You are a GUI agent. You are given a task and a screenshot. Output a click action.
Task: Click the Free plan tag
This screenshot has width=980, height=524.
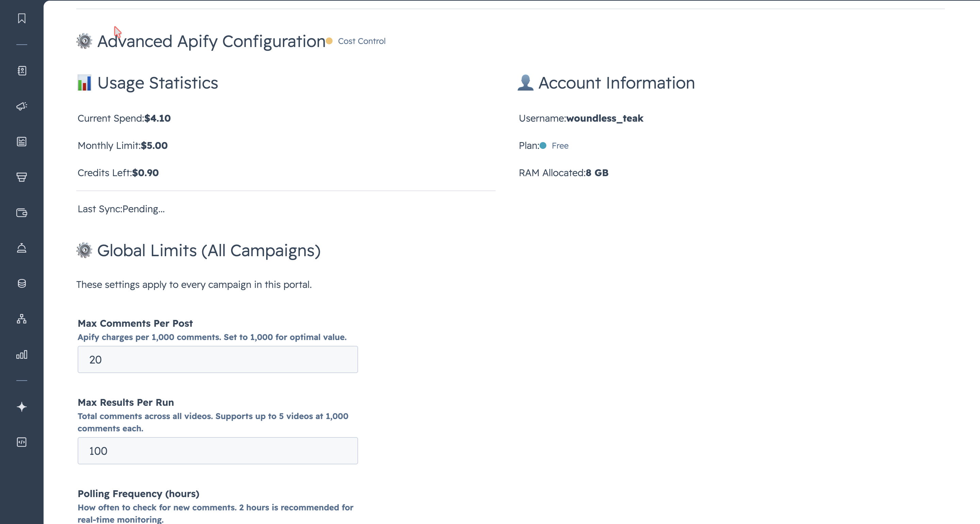click(x=554, y=145)
